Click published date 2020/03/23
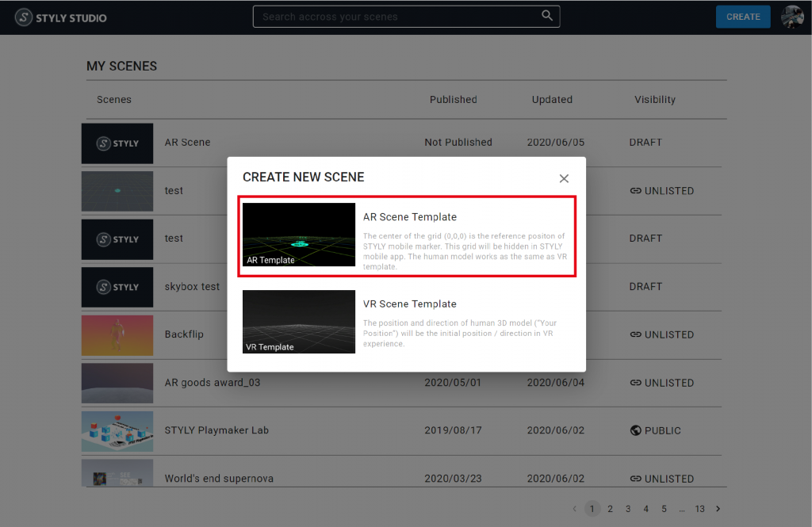Image resolution: width=812 pixels, height=527 pixels. tap(453, 479)
